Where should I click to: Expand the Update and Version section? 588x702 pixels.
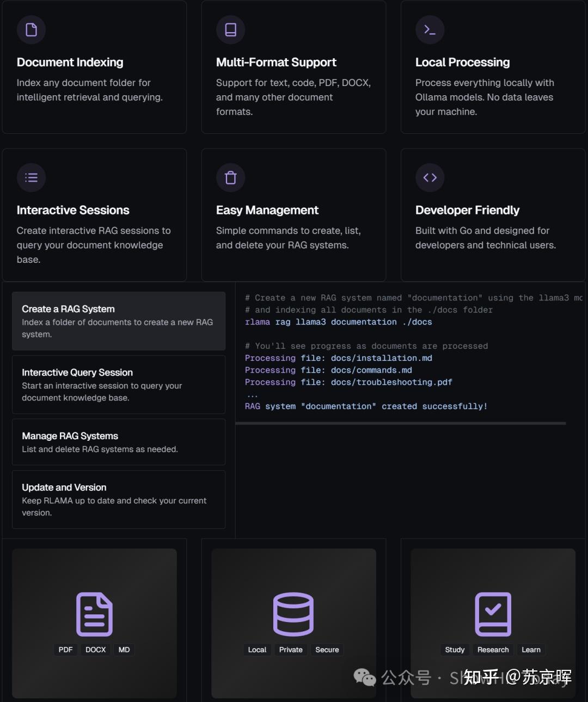pyautogui.click(x=118, y=499)
